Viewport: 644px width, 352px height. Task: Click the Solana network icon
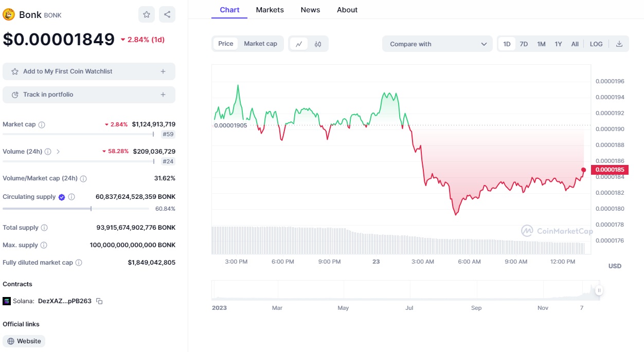[7, 301]
